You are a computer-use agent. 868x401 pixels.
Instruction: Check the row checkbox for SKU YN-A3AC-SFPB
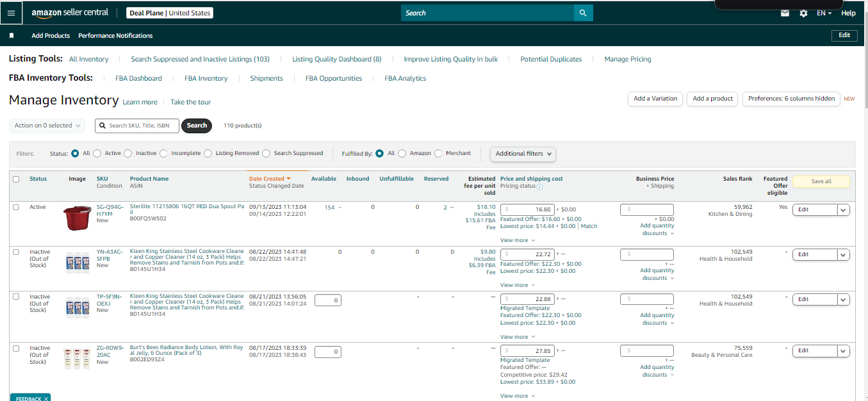16,252
